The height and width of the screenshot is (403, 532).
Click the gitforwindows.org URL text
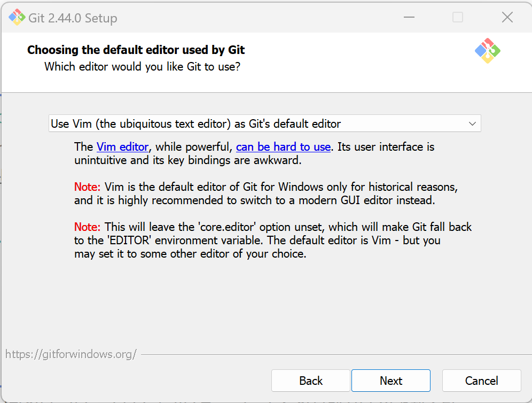71,354
